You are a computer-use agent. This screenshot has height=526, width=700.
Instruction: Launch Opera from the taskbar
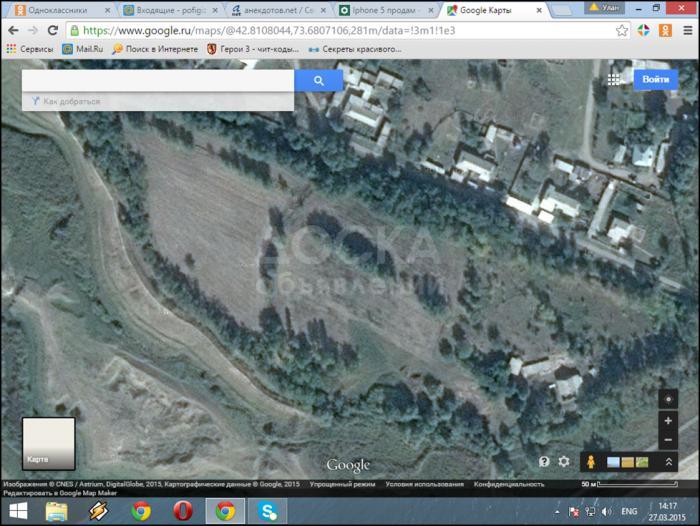point(183,511)
